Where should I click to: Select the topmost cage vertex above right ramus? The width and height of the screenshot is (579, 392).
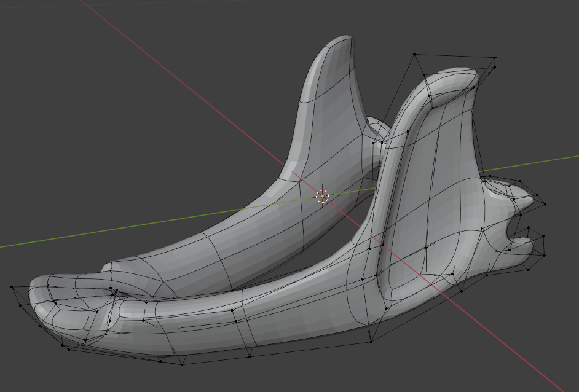(x=414, y=54)
